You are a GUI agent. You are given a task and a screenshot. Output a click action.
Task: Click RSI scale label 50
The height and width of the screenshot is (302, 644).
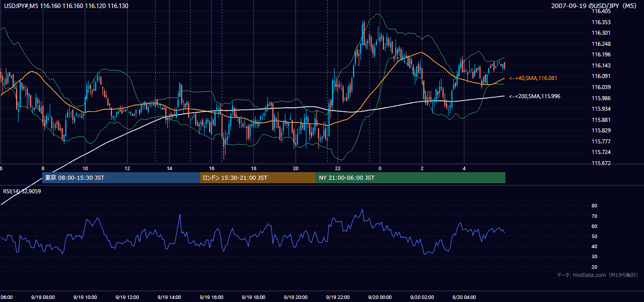[x=594, y=236]
